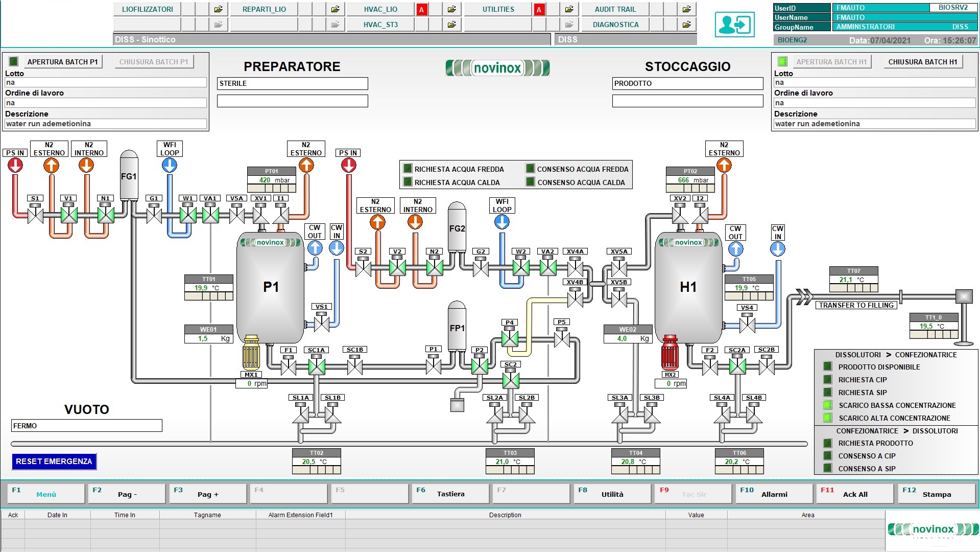Screen dimensions: 980x552
Task: Click the red alarm indicator beside HVAC_LIO
Action: click(x=421, y=9)
